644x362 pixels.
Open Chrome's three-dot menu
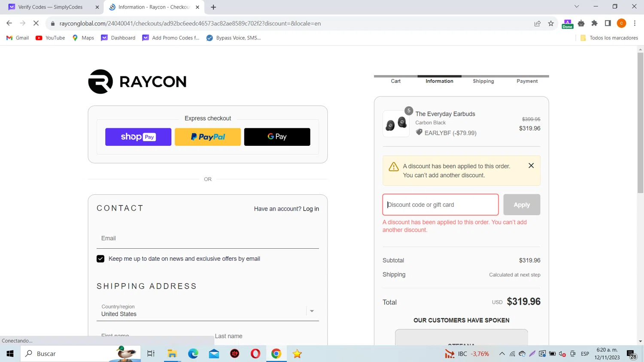pos(635,24)
